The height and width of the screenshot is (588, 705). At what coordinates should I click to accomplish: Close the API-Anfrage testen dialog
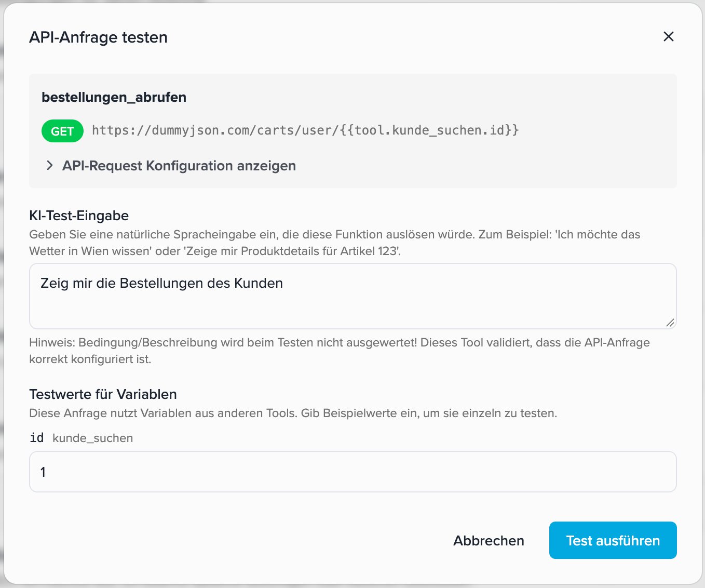coord(668,36)
